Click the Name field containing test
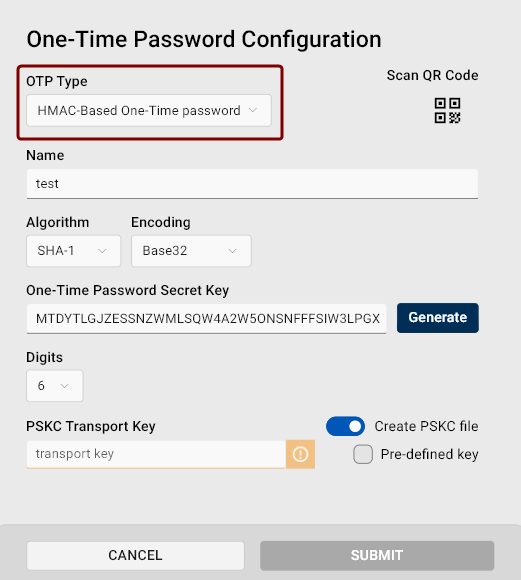 (252, 183)
